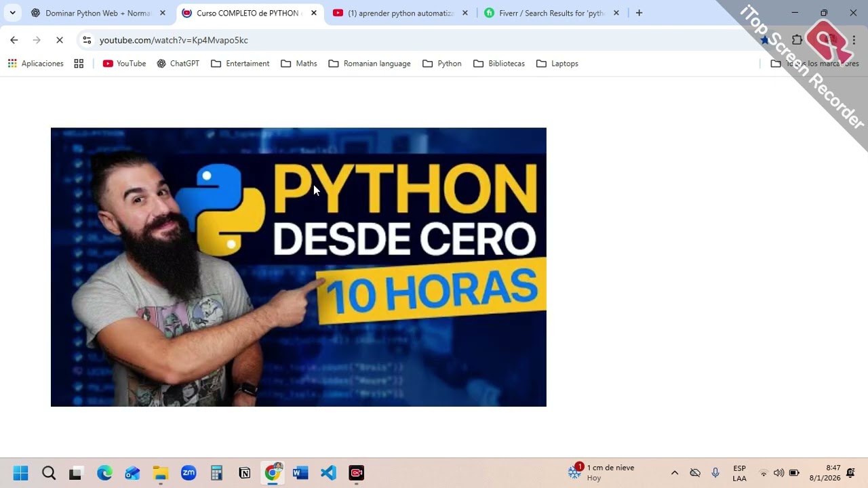The image size is (868, 488).
Task: Open notifications bell with do-not-disturb
Action: (851, 472)
